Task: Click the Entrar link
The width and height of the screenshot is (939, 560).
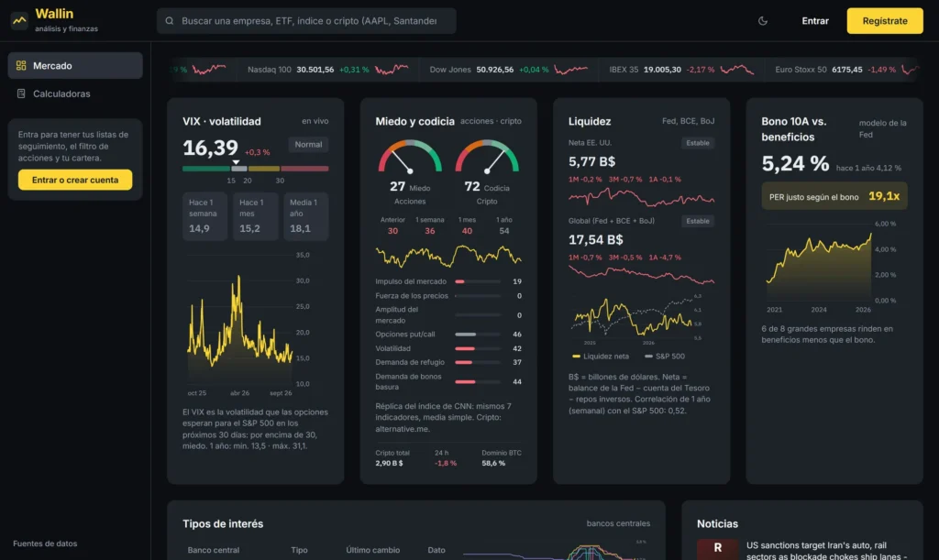Action: pos(815,21)
